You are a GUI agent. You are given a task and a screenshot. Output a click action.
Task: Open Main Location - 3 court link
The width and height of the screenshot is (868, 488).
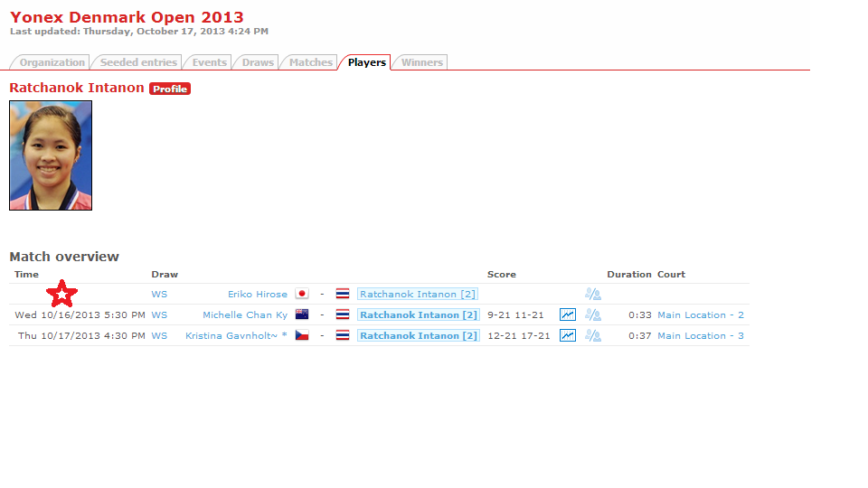700,336
